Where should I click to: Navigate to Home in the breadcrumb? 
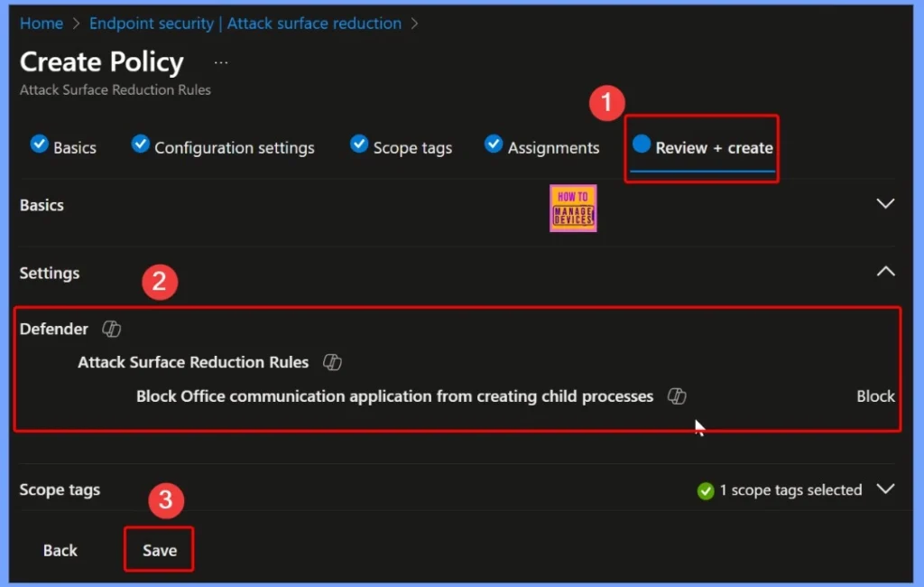[x=40, y=23]
